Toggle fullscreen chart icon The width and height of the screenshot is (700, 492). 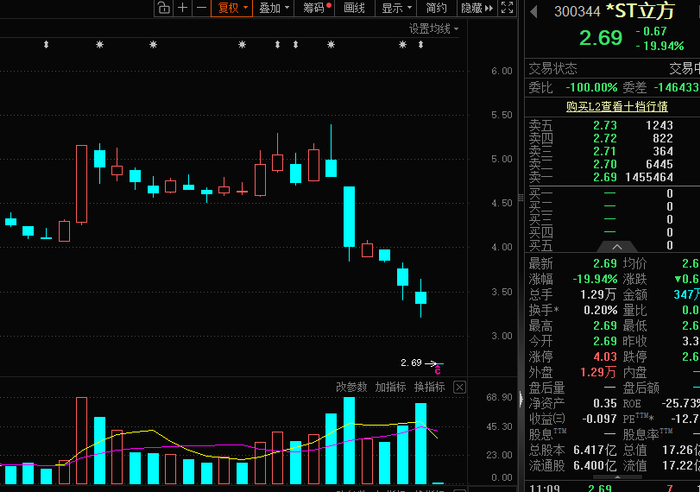coord(507,8)
